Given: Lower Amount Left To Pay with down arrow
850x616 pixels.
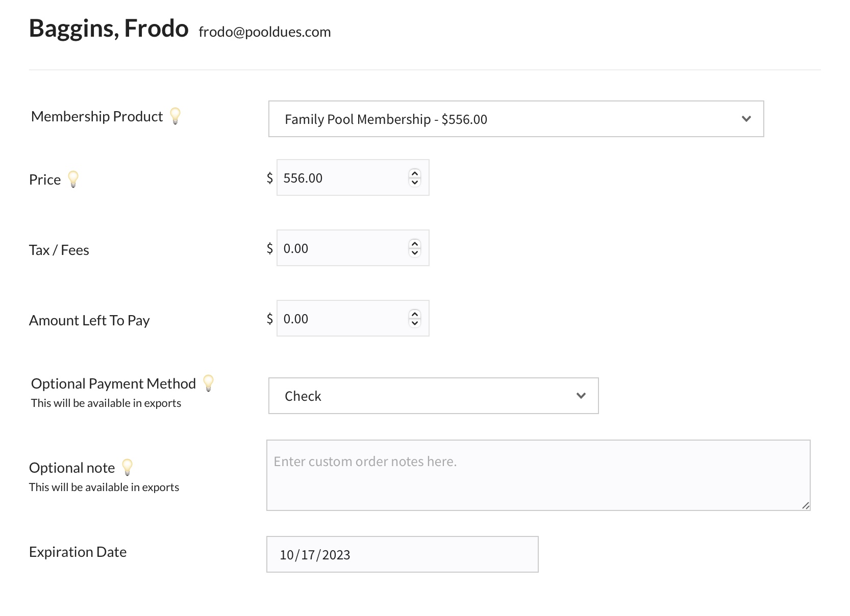Looking at the screenshot, I should 415,323.
